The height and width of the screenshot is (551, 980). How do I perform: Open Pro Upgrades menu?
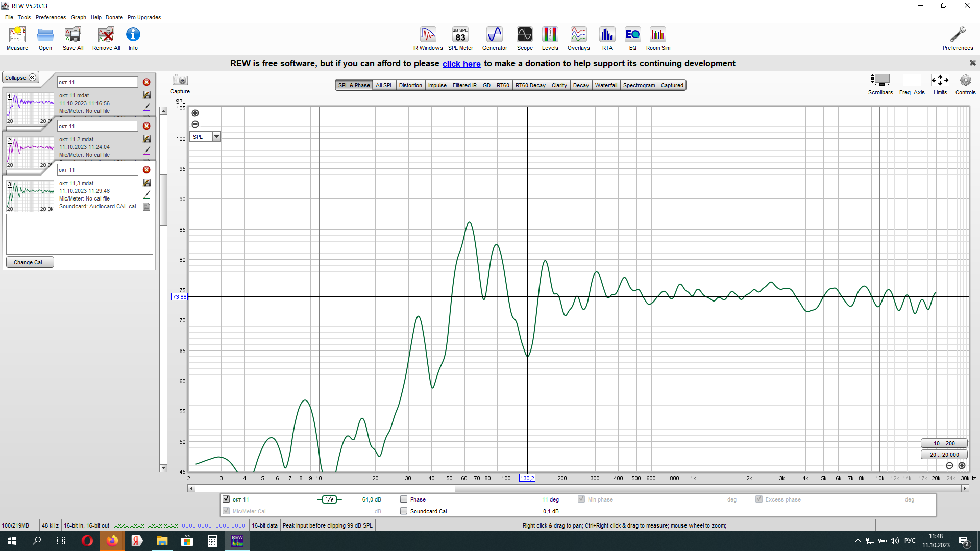click(x=144, y=17)
